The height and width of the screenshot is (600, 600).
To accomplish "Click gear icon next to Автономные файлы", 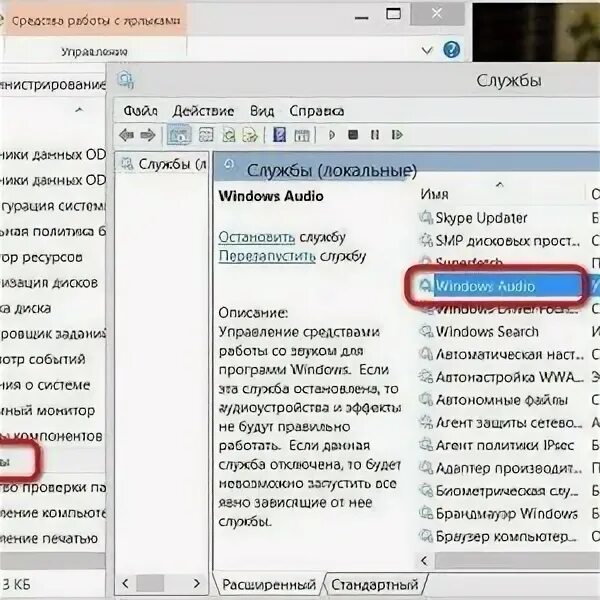I will (x=426, y=400).
